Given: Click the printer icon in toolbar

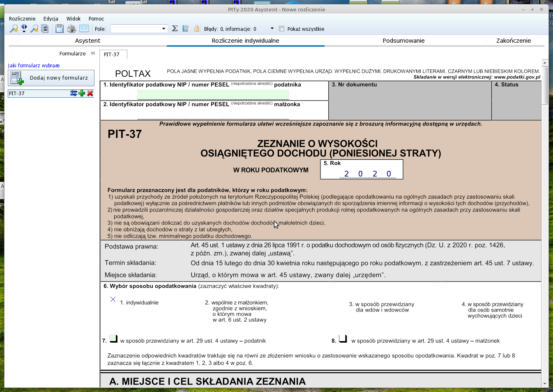Looking at the screenshot, I should coord(71,29).
